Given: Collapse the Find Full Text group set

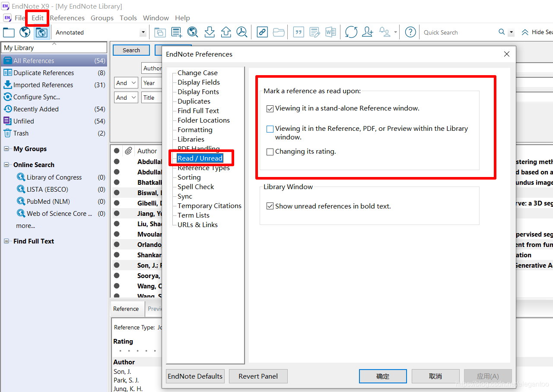Looking at the screenshot, I should 6,241.
